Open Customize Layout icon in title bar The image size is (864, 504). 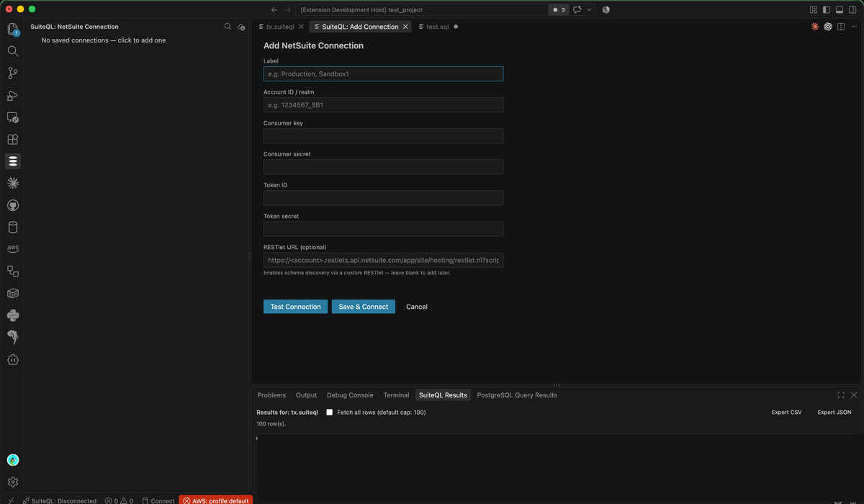coord(814,9)
